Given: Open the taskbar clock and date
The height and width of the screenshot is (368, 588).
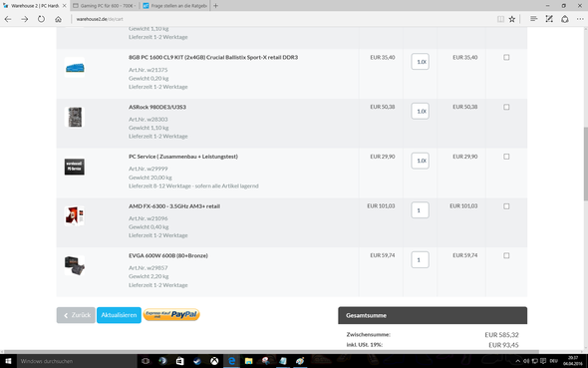Looking at the screenshot, I should 573,361.
